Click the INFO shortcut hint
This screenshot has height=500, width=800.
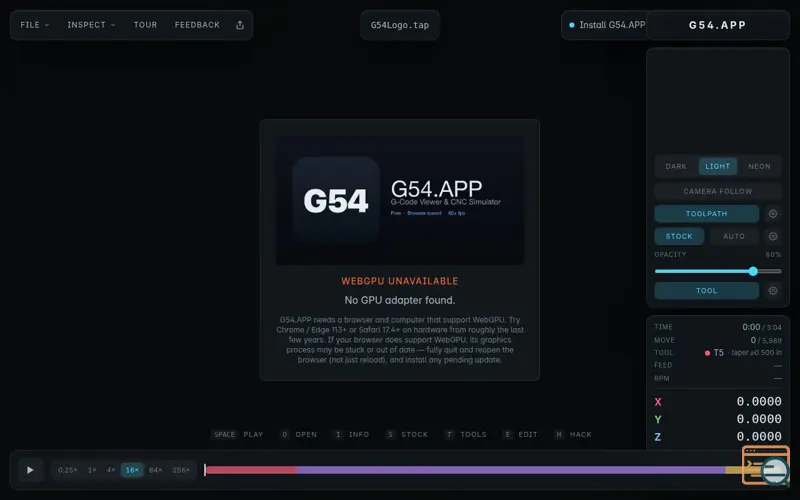tap(352, 435)
